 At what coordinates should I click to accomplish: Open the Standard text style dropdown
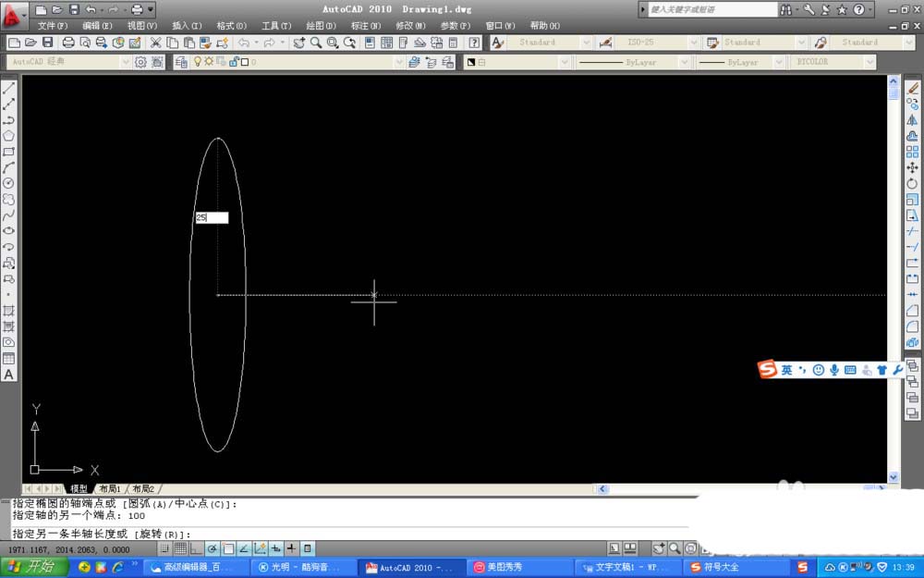587,43
